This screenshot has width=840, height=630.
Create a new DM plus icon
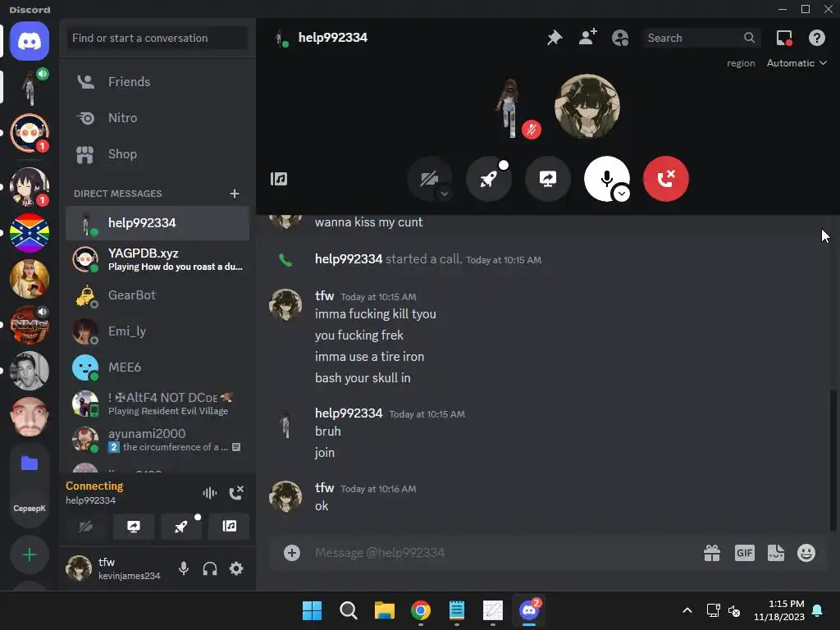[x=235, y=194]
